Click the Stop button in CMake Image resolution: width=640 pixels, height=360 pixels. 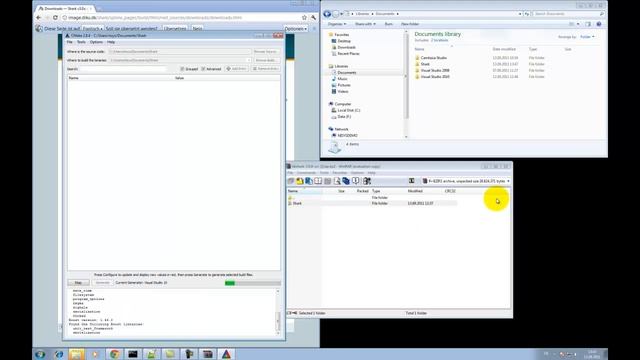pos(78,282)
